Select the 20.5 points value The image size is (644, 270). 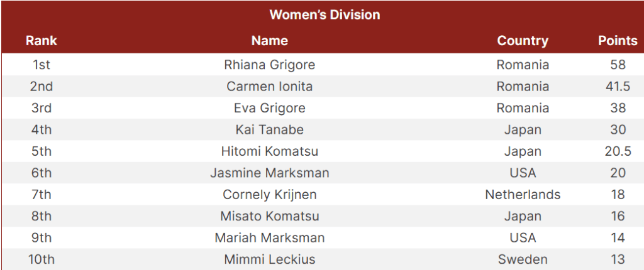point(618,151)
